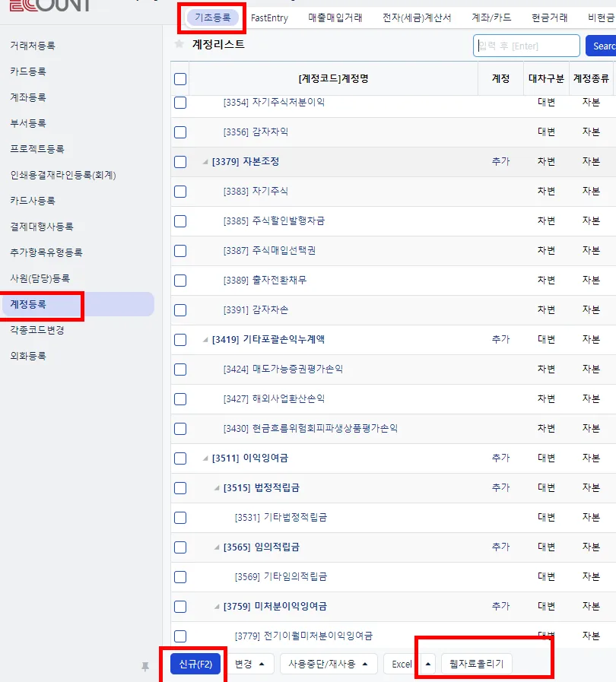Click the 웹자료올리기 button
The image size is (616, 682).
(476, 664)
